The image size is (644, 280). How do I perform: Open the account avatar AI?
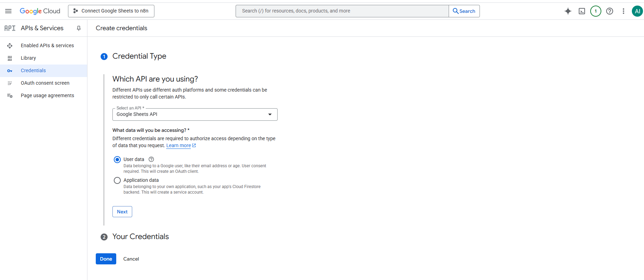click(637, 11)
